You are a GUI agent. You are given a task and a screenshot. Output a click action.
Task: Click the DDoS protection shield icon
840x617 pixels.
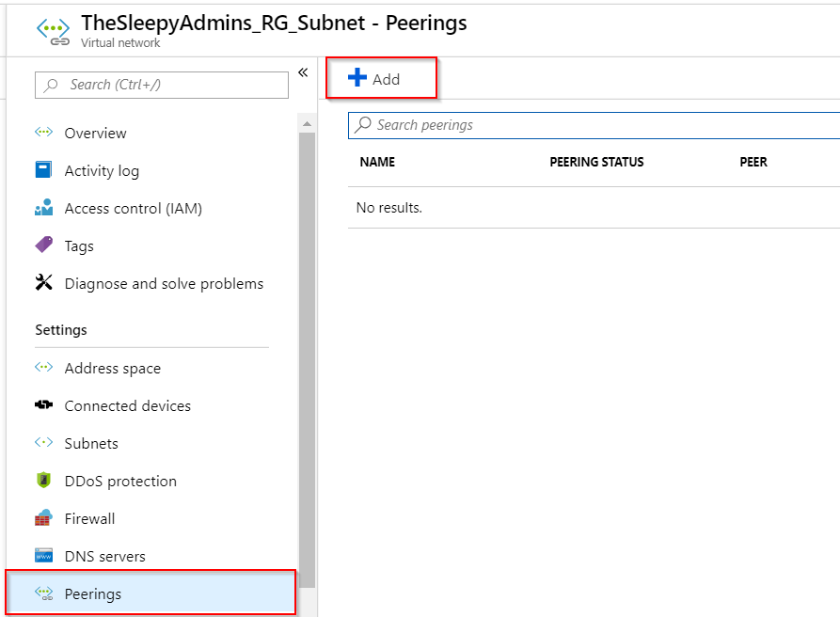point(43,481)
